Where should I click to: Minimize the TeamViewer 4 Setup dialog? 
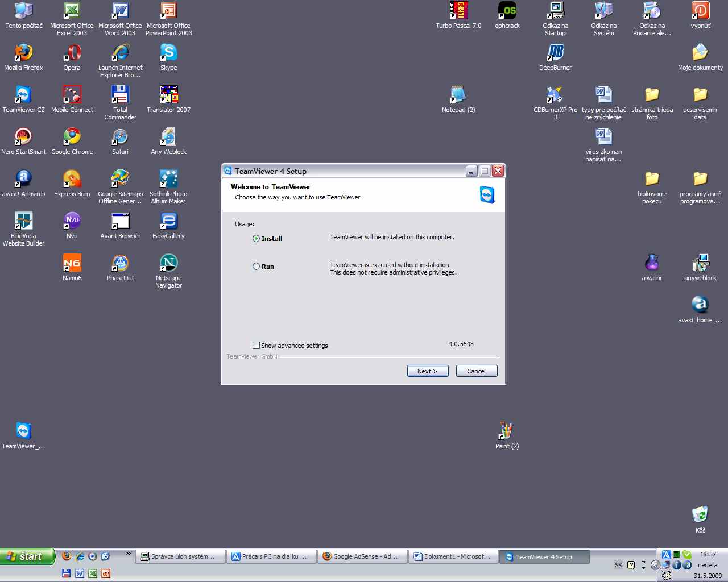tap(471, 171)
